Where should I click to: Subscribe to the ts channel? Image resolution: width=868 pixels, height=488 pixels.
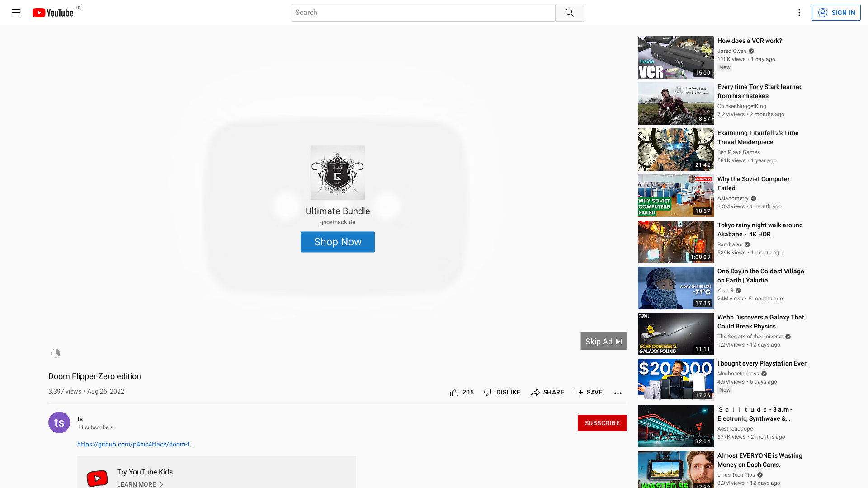click(x=602, y=423)
